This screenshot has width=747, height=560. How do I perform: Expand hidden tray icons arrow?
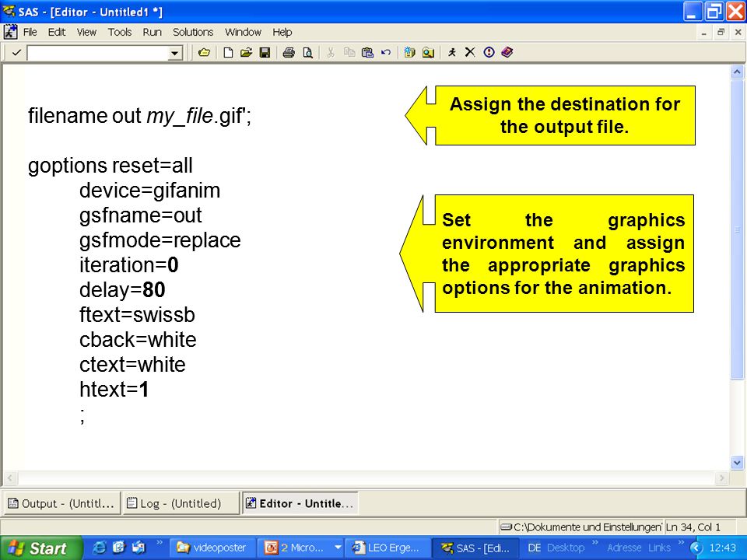(x=696, y=548)
